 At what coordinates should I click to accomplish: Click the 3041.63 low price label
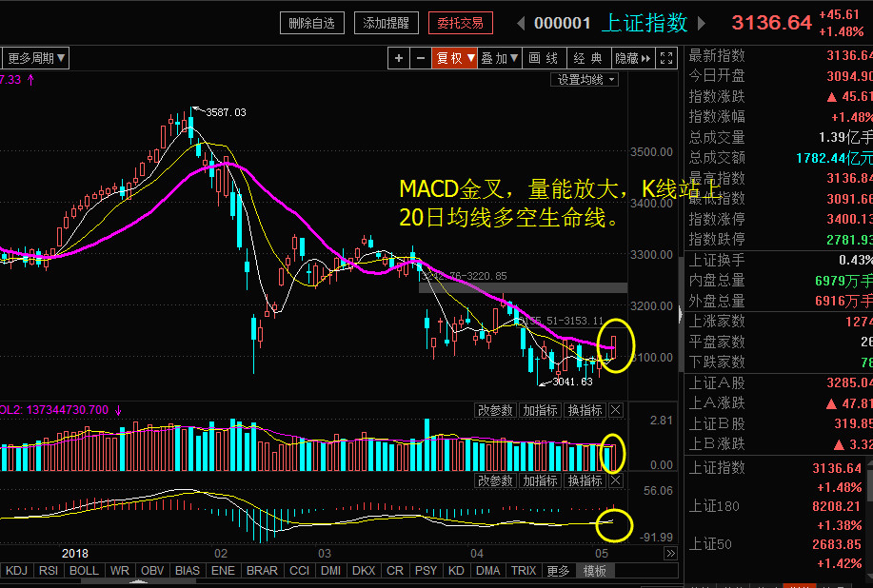(573, 382)
